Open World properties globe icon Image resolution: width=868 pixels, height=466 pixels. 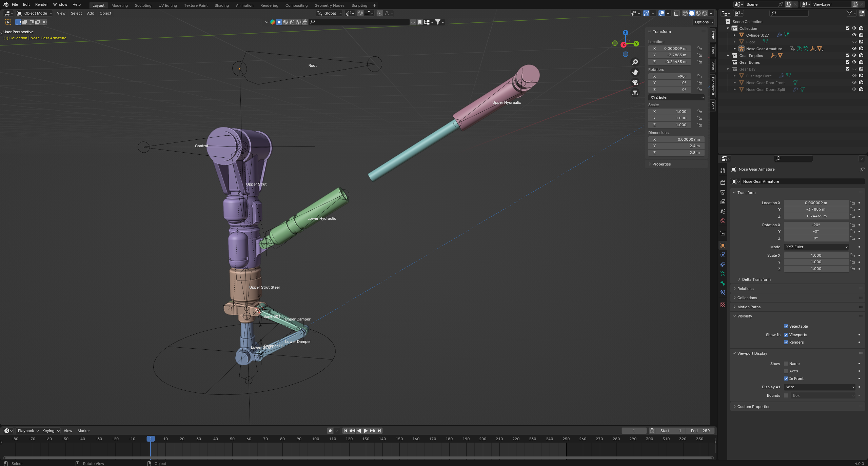pyautogui.click(x=723, y=221)
